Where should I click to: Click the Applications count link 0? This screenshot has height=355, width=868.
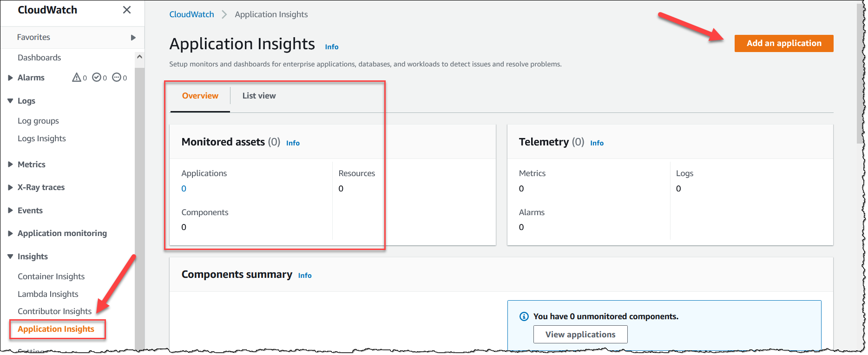[184, 189]
